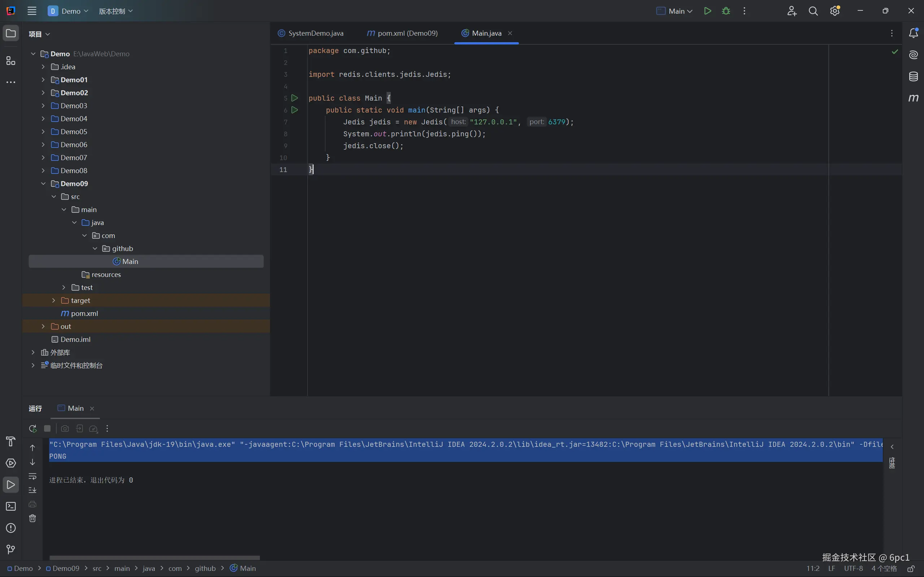Screen dimensions: 924x577
Task: Click UTF-8 encoding in status bar
Action: 853,569
